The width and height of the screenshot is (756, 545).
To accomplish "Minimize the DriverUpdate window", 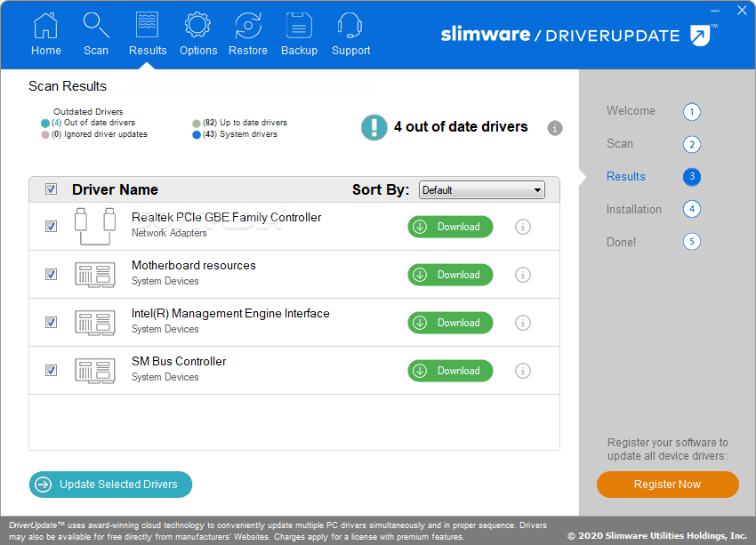I will coord(715,11).
